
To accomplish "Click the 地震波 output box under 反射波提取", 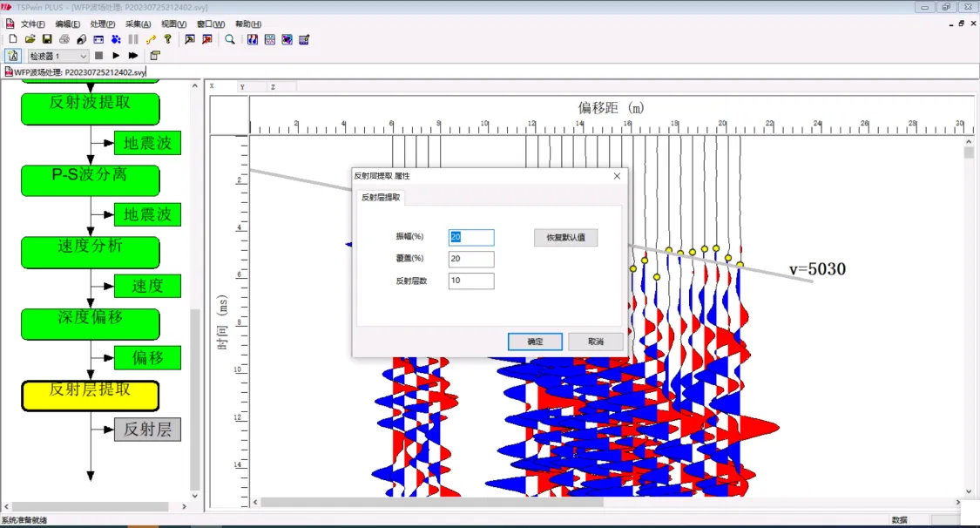I will pyautogui.click(x=147, y=143).
